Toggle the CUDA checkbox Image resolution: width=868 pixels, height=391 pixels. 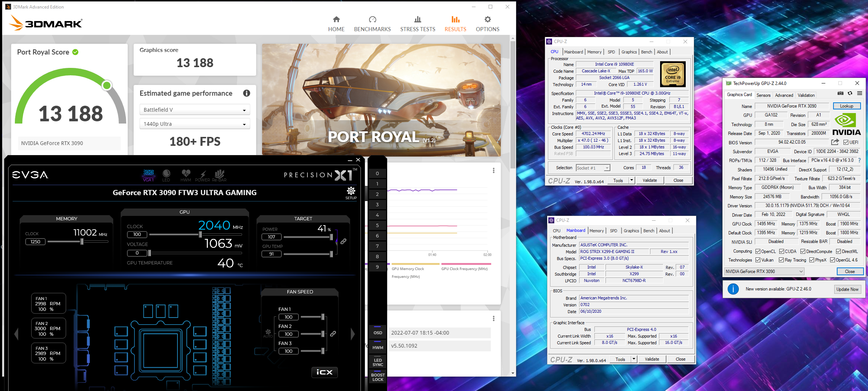[x=781, y=251]
